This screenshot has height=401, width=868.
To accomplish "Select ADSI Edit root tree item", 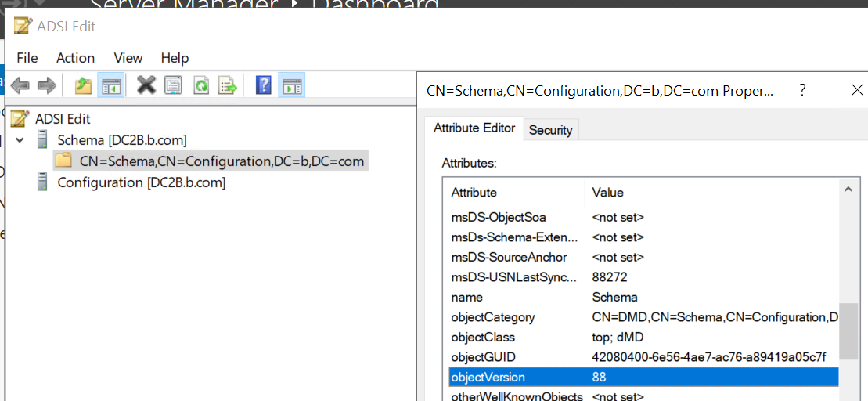I will pos(63,118).
